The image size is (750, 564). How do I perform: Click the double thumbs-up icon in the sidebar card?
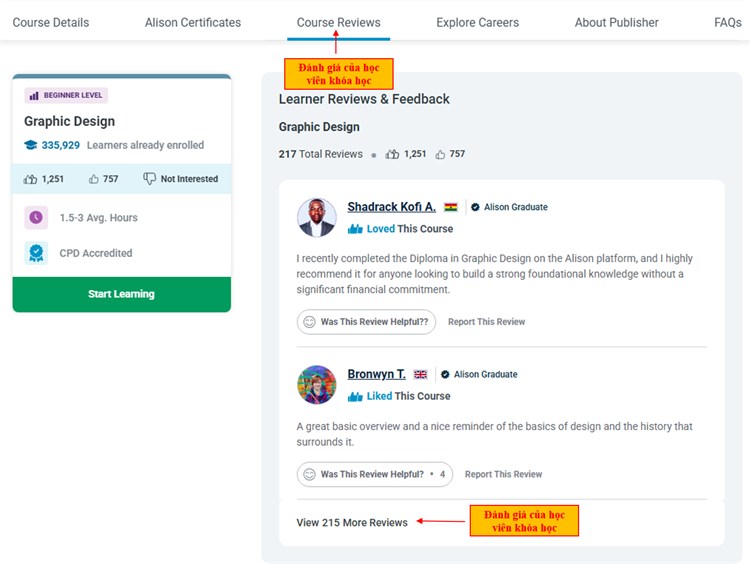31,179
